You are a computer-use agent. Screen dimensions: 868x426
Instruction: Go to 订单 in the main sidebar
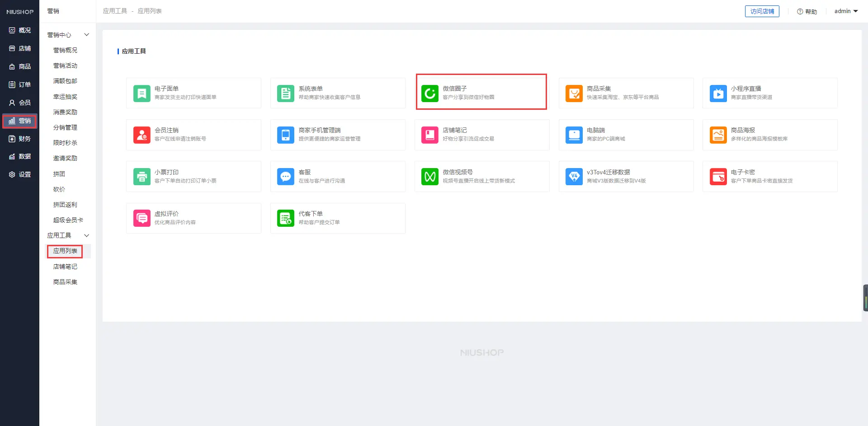coord(20,84)
